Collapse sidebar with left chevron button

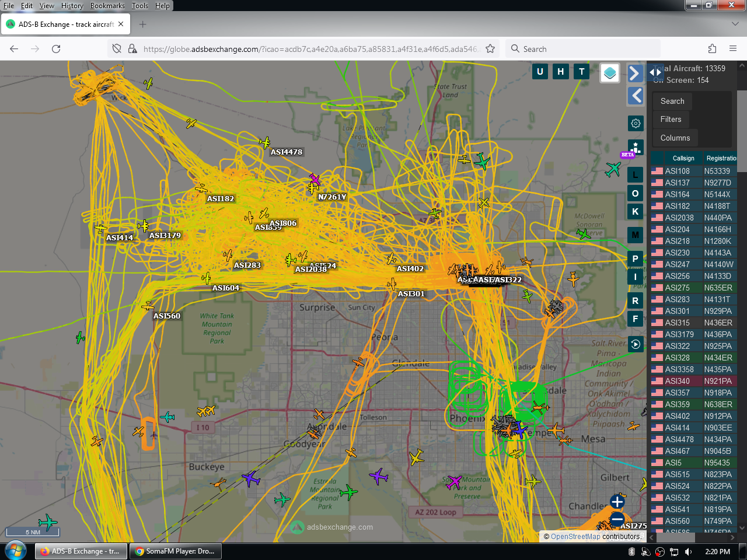(636, 96)
